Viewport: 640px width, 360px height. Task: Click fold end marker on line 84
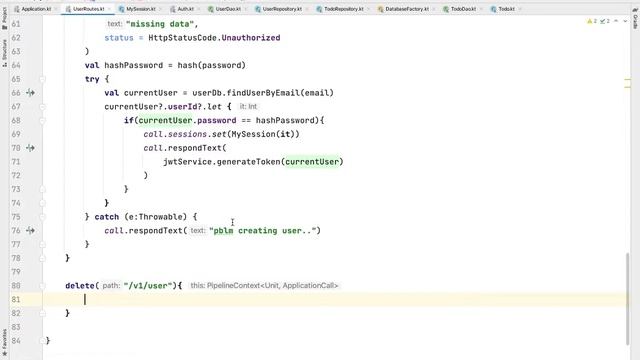(x=42, y=340)
